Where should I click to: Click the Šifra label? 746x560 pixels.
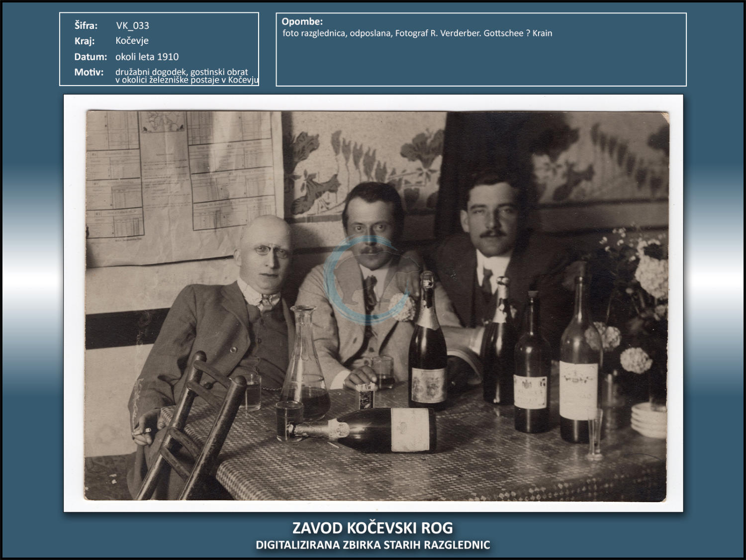pyautogui.click(x=86, y=25)
